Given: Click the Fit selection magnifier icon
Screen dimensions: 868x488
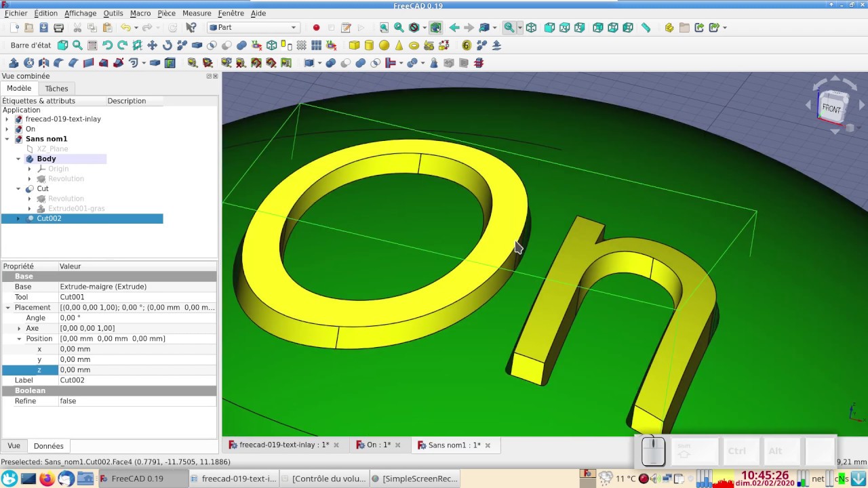Looking at the screenshot, I should (399, 28).
